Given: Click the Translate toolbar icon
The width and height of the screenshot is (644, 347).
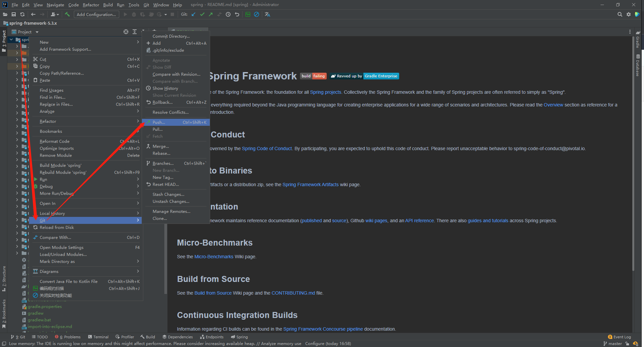Looking at the screenshot, I should (x=267, y=14).
